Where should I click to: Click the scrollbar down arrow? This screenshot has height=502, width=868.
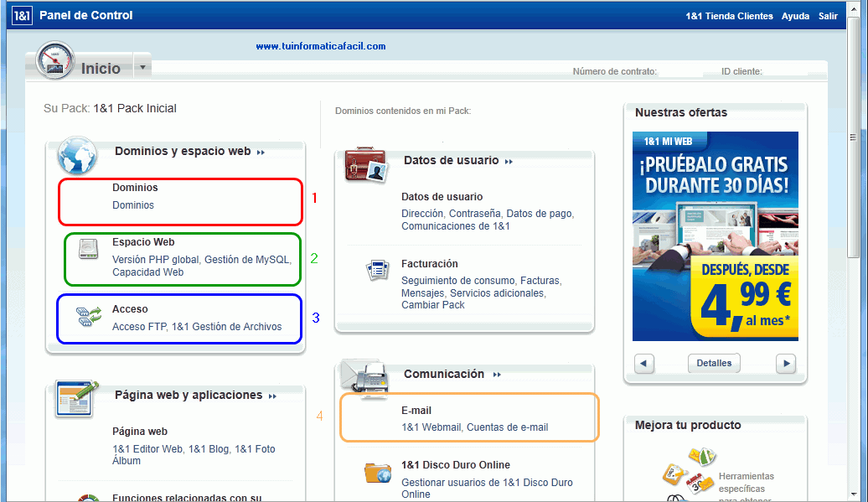tap(853, 494)
